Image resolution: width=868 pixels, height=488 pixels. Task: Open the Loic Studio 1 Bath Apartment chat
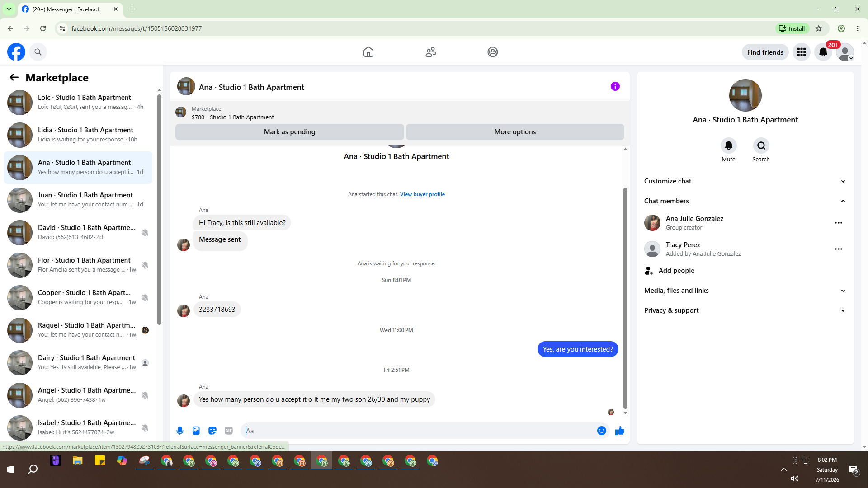click(78, 103)
